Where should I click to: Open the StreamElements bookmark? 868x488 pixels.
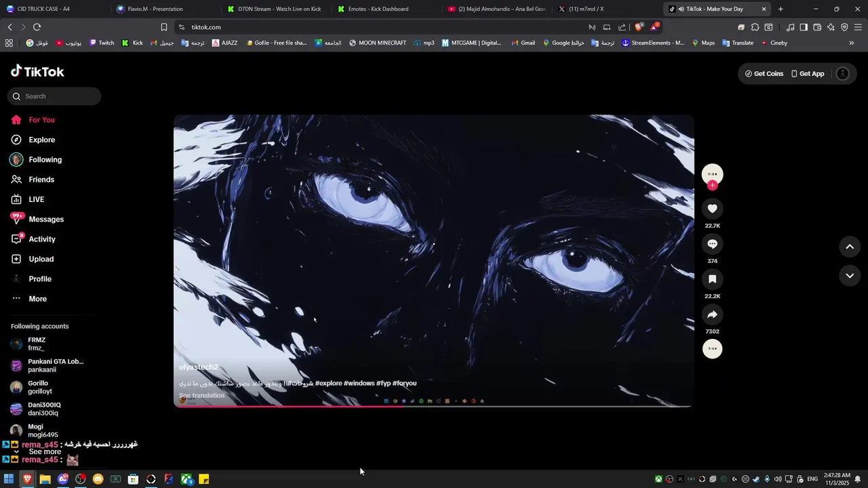click(x=653, y=43)
